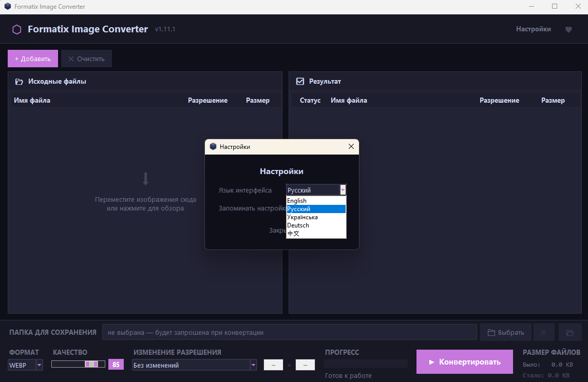Click the Formatix hexagon logo icon
This screenshot has width=588, height=382.
point(17,29)
